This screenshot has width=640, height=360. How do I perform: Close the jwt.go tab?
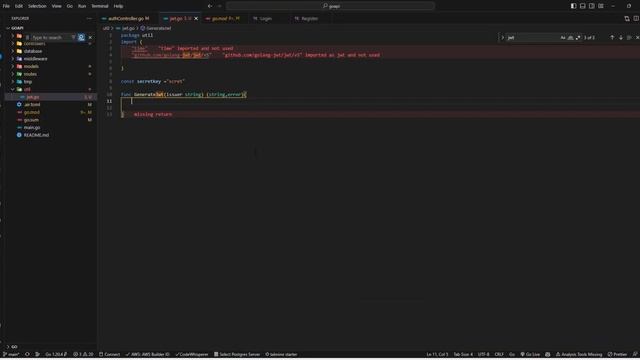[x=196, y=18]
